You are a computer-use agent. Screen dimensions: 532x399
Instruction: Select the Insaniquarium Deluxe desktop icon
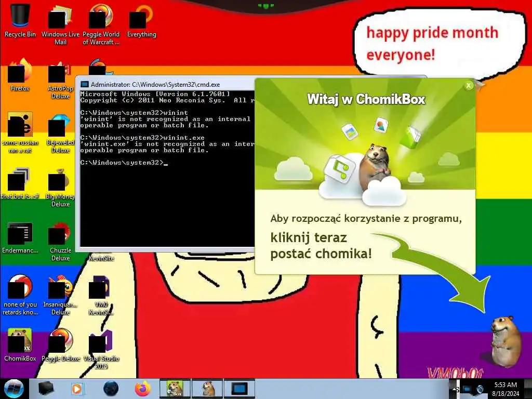[60, 295]
